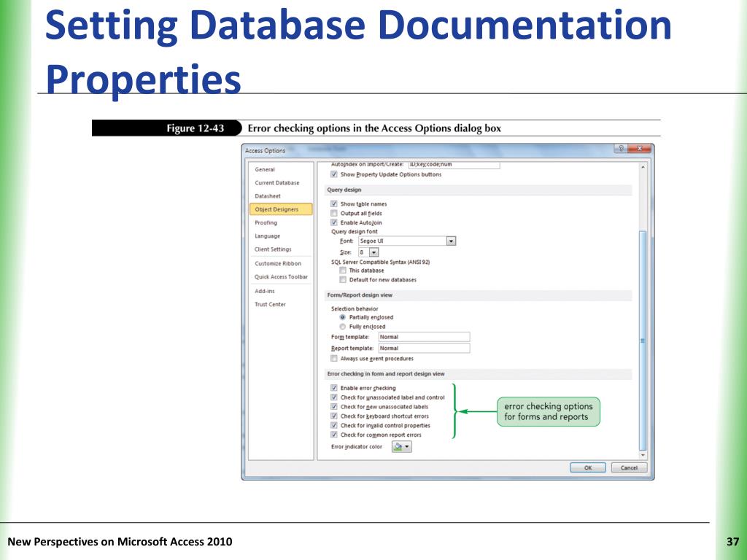
Task: Click the Cancel button
Action: 629,467
